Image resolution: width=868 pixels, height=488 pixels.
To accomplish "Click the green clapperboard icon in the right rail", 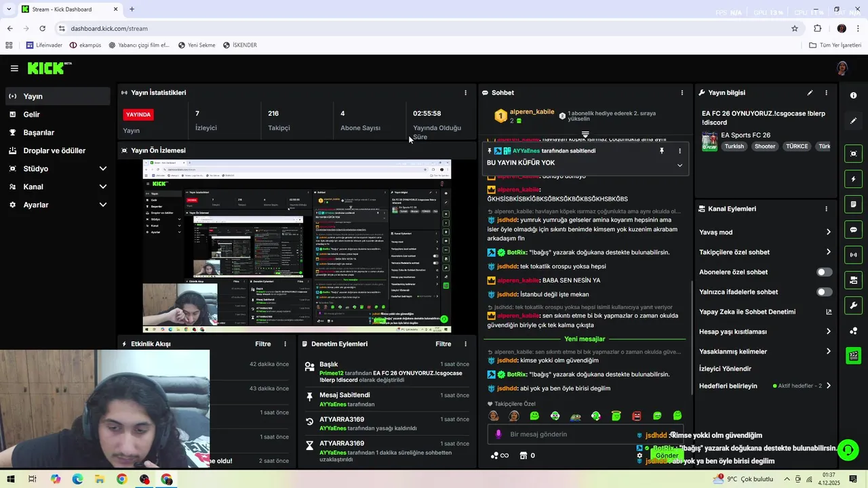I will point(853,355).
